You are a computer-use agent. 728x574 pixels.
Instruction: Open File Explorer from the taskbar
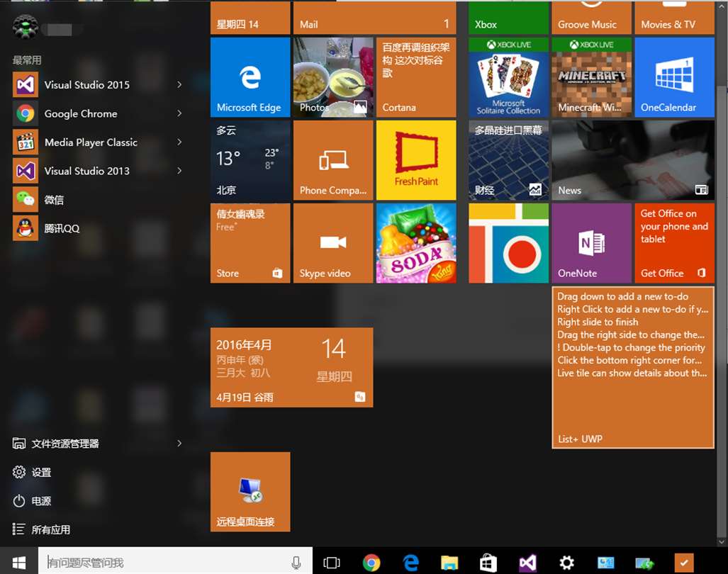[x=449, y=563]
